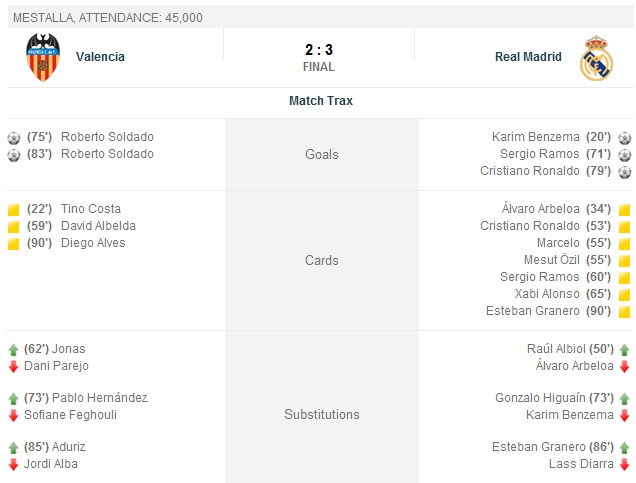The width and height of the screenshot is (636, 483).
Task: Click the Valencia club crest logo
Action: (42, 57)
